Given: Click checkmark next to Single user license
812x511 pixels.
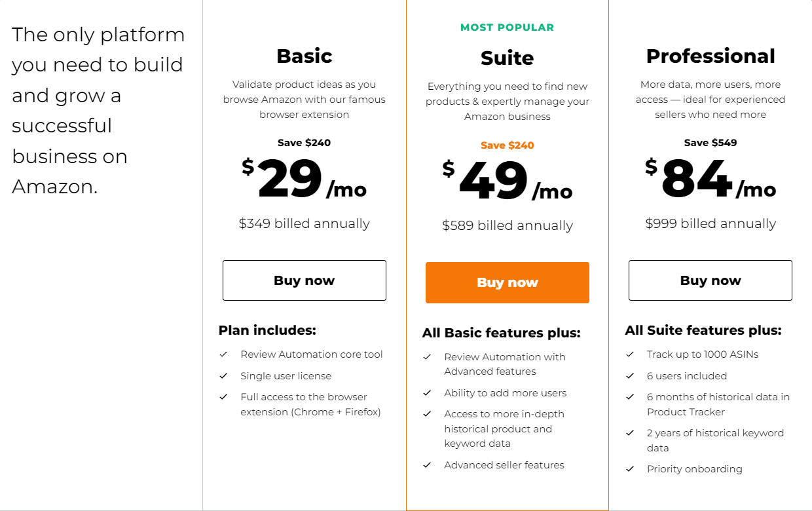Looking at the screenshot, I should tap(223, 376).
